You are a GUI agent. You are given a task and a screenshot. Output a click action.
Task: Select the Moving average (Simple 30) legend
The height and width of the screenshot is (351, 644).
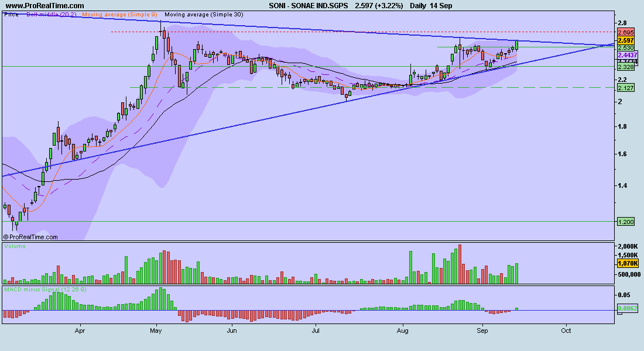click(x=204, y=15)
